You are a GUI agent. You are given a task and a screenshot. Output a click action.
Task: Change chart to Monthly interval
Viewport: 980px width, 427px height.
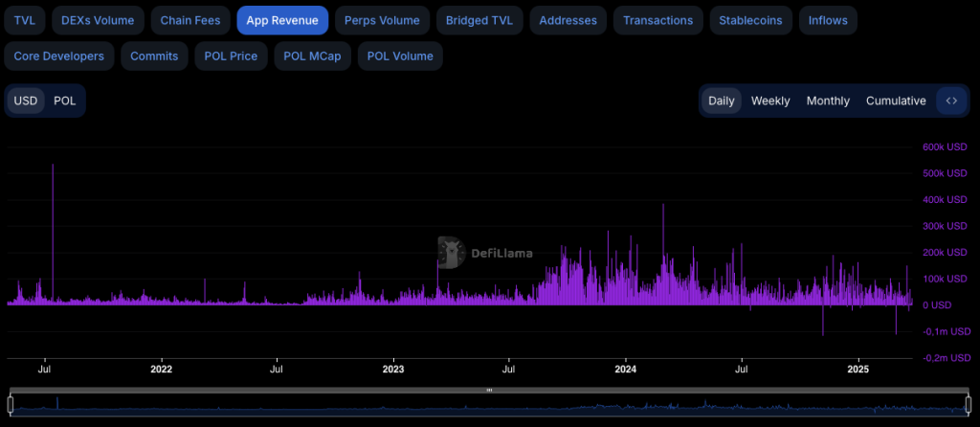pyautogui.click(x=828, y=101)
